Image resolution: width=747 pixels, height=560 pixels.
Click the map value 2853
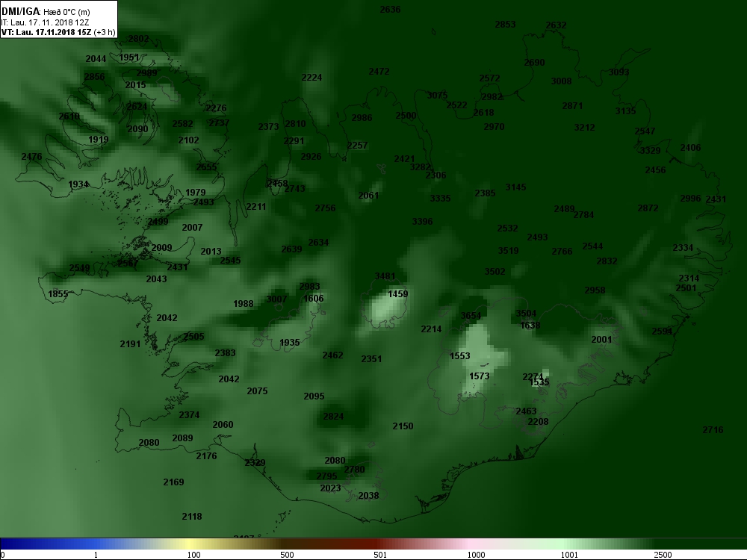point(505,25)
